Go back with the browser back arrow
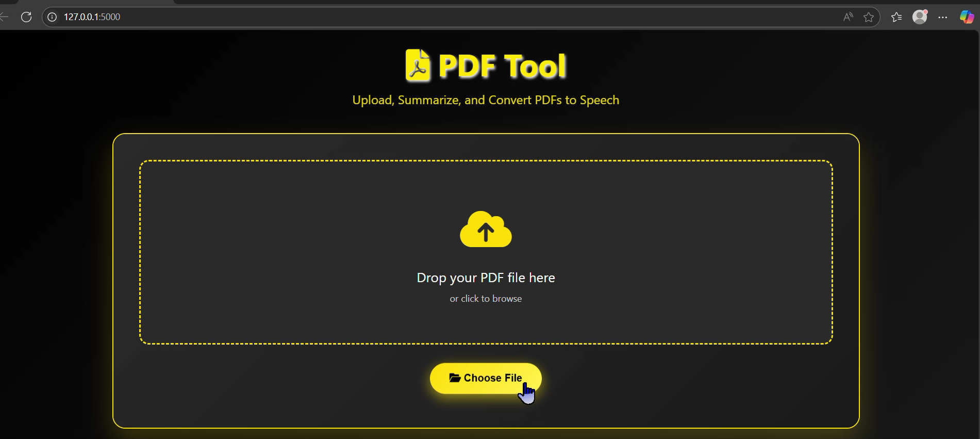The width and height of the screenshot is (980, 439). [x=4, y=17]
